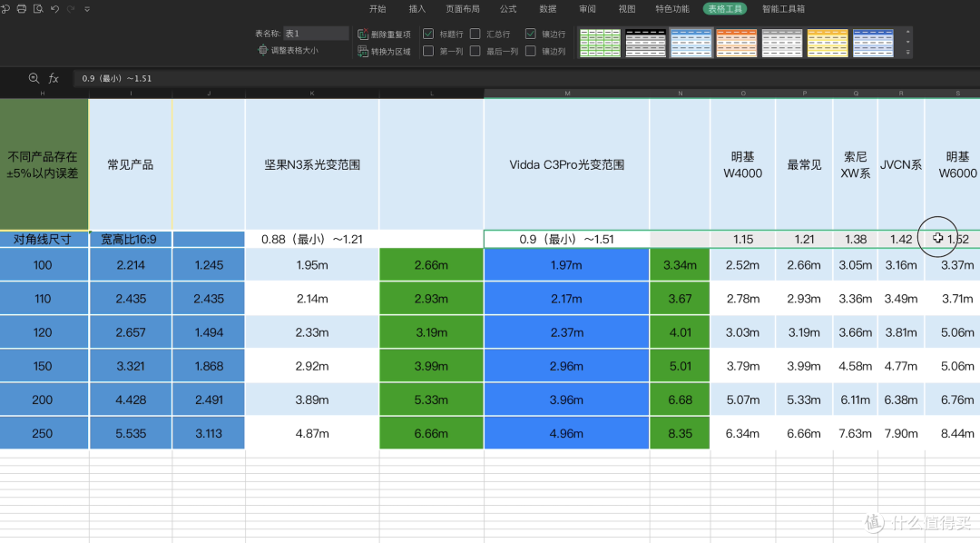980x543 pixels.
Task: Select the green 8.35 cell
Action: [x=680, y=433]
